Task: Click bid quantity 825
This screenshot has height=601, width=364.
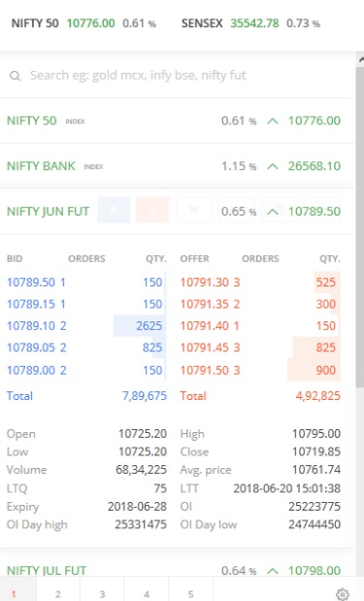Action: pyautogui.click(x=152, y=348)
